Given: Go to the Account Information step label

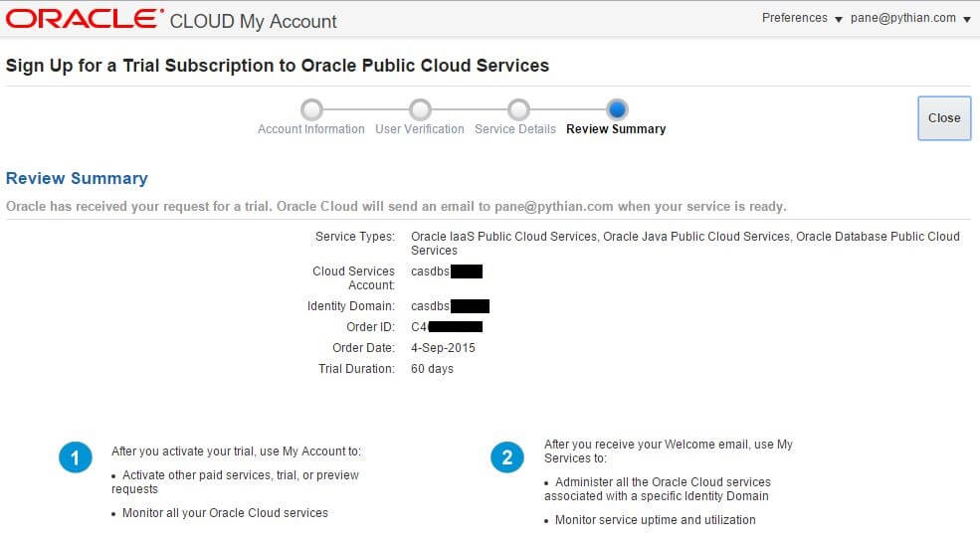Looking at the screenshot, I should [x=310, y=129].
